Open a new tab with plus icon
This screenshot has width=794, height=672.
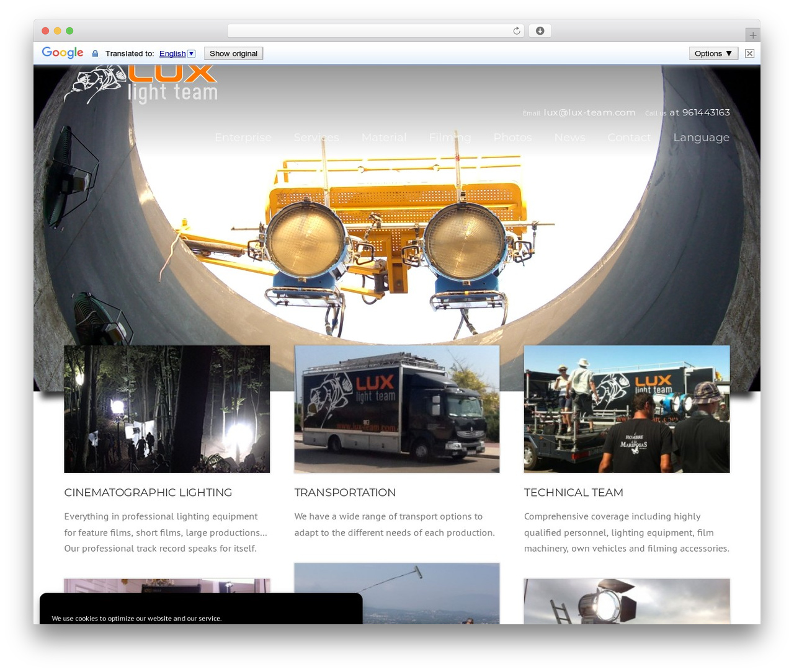[752, 35]
